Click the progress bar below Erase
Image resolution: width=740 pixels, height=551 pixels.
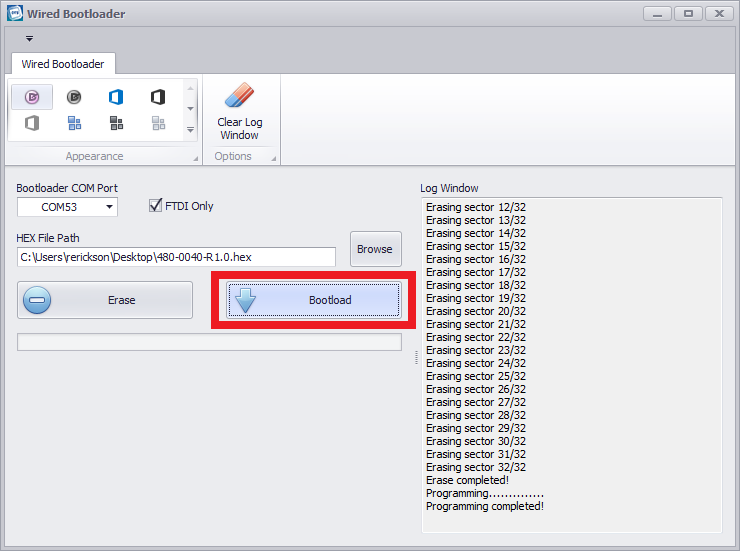[210, 342]
